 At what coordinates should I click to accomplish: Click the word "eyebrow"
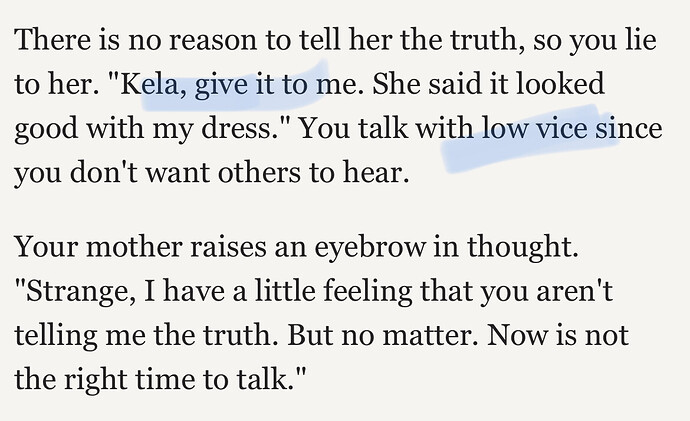370,249
